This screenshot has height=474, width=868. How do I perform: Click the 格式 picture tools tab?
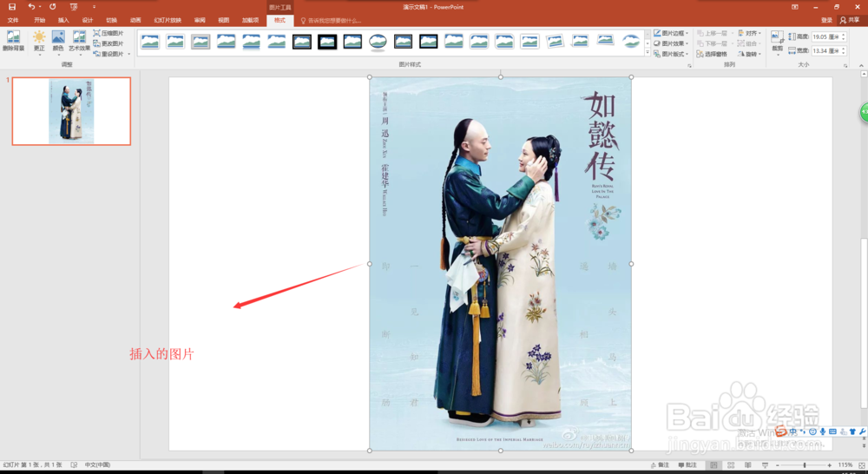coord(280,20)
